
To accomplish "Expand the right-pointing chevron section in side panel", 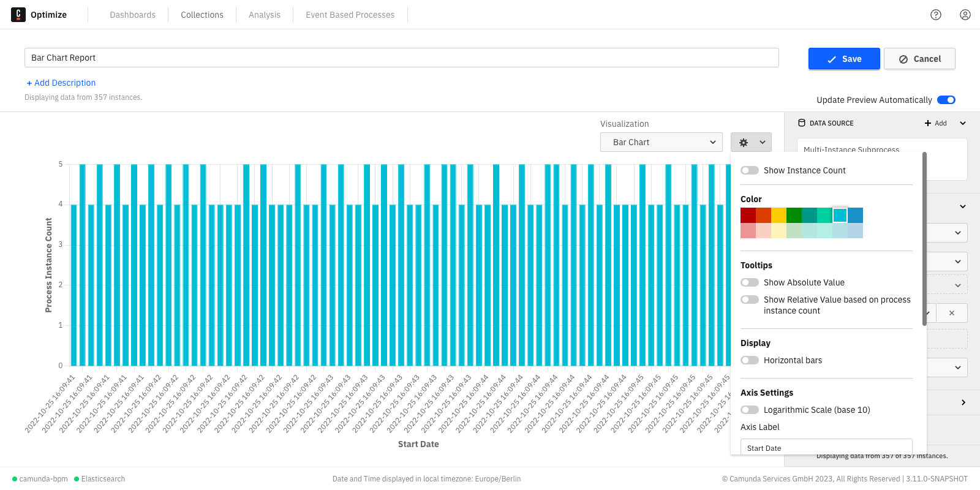I will (963, 402).
